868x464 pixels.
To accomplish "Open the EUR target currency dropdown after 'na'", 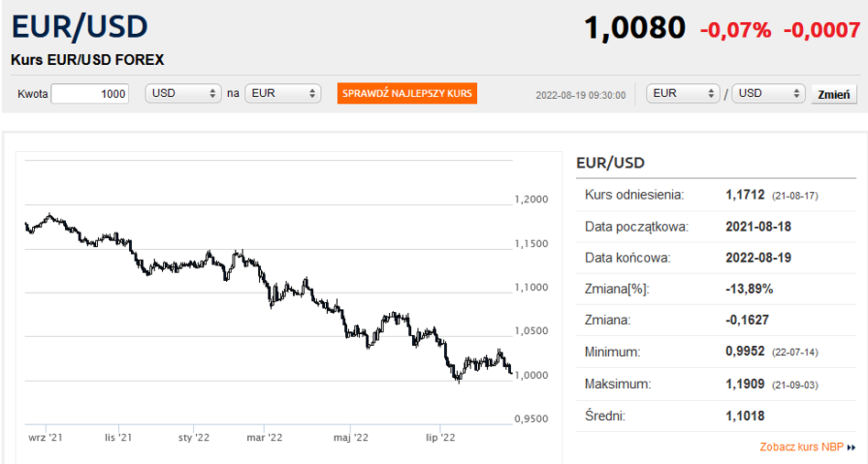I will 283,93.
